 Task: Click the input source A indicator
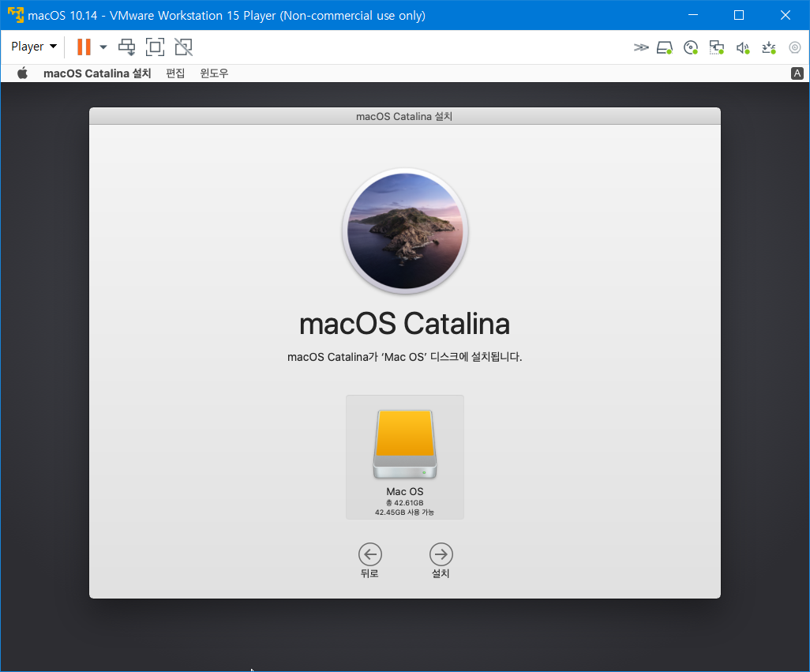coord(797,73)
